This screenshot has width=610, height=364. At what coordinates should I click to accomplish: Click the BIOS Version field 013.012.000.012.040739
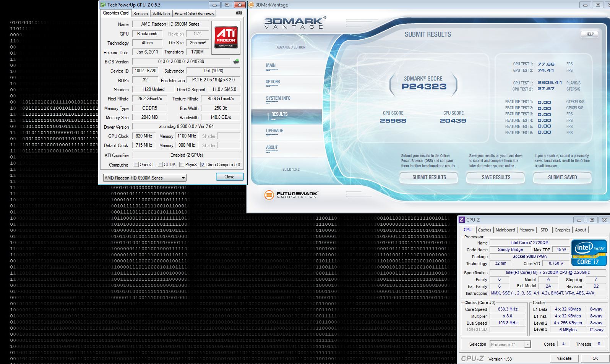click(x=181, y=61)
